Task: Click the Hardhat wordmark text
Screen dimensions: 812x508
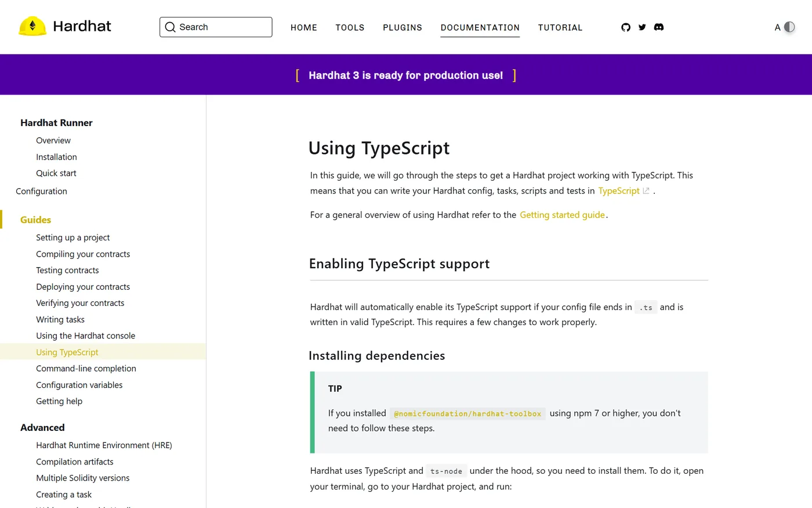Action: click(82, 26)
